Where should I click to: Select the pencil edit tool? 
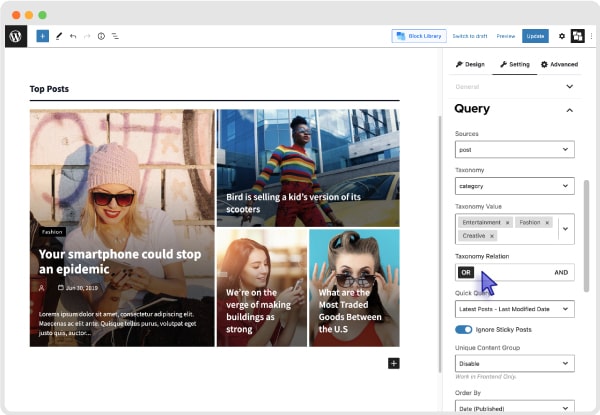click(58, 36)
